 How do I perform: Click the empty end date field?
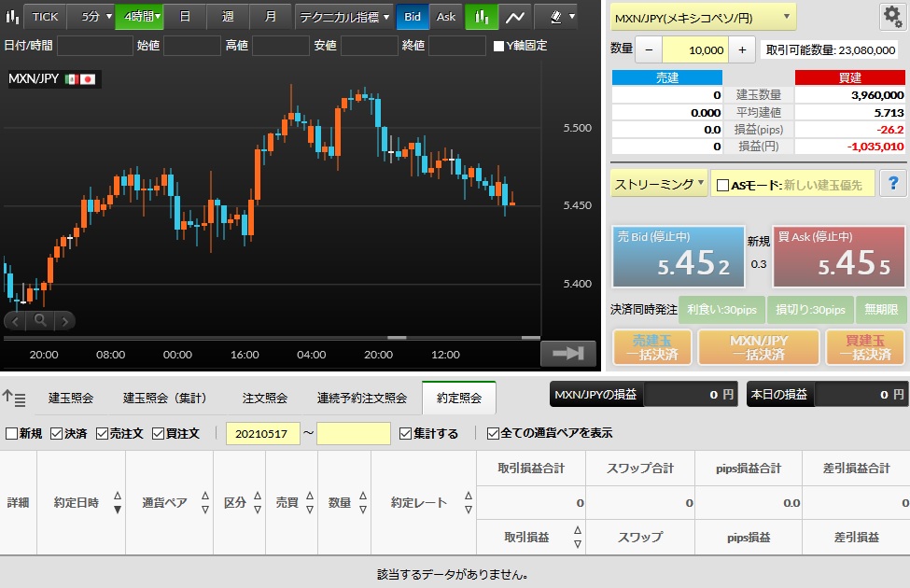pos(354,434)
